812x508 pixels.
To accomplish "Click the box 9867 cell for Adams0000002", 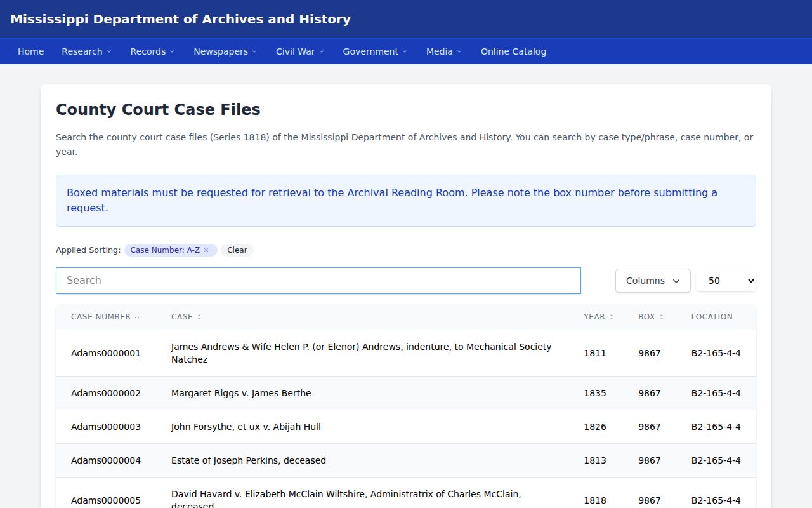I will (x=650, y=393).
